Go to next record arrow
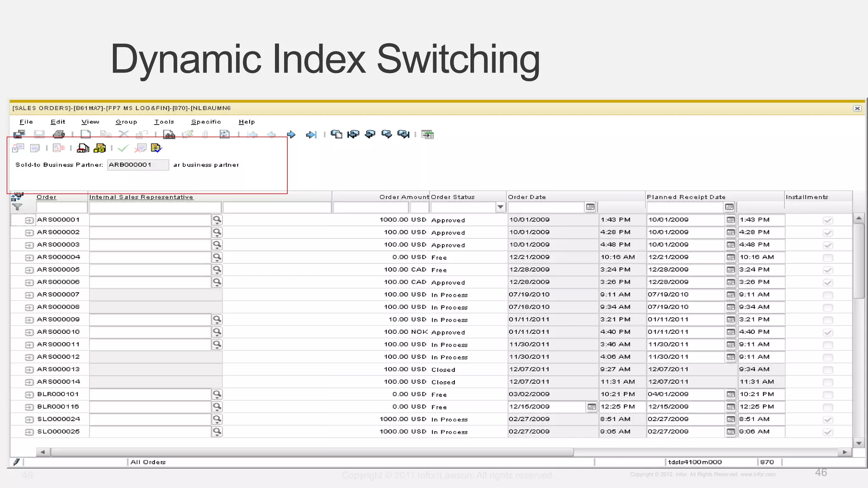The image size is (868, 488). [291, 134]
